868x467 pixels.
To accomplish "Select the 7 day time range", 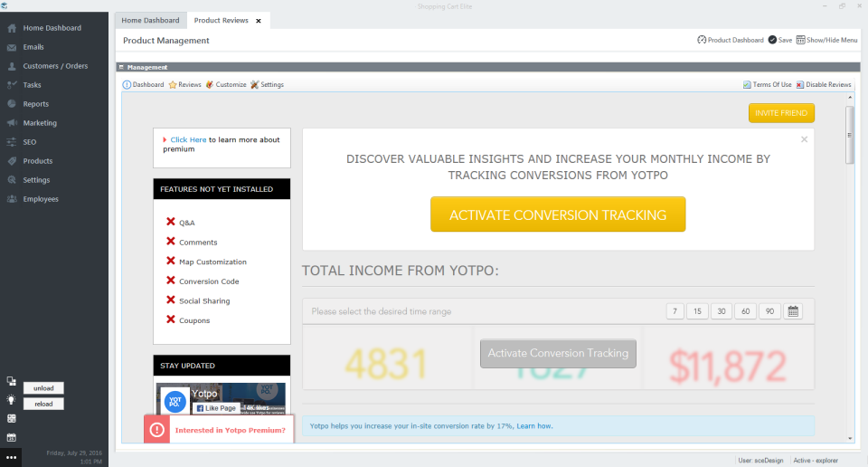I will point(675,311).
